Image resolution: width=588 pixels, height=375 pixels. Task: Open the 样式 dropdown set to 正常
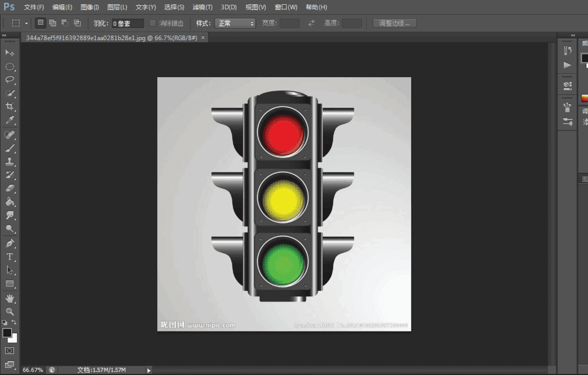[235, 24]
